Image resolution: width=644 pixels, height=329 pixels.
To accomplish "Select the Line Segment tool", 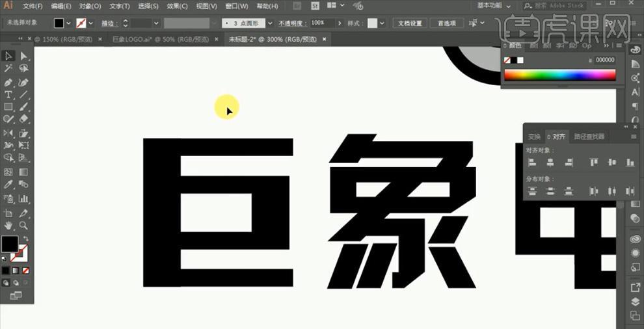I will [24, 94].
